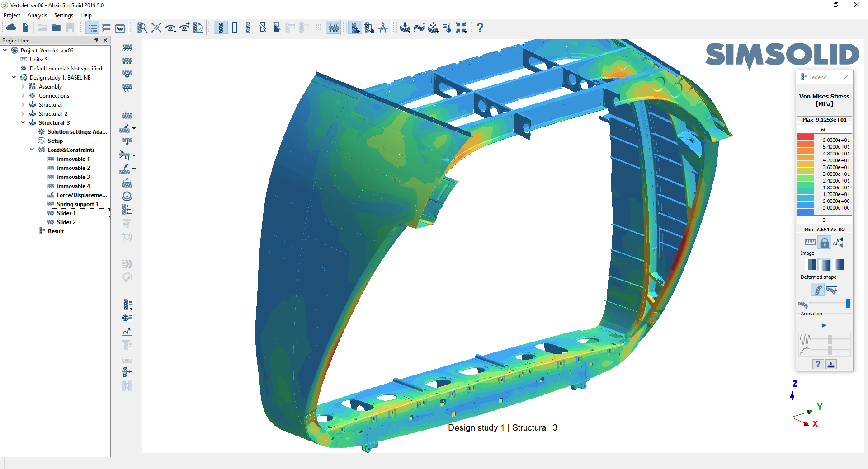Click the cloud icon in the main toolbar
The image size is (868, 469).
click(11, 28)
